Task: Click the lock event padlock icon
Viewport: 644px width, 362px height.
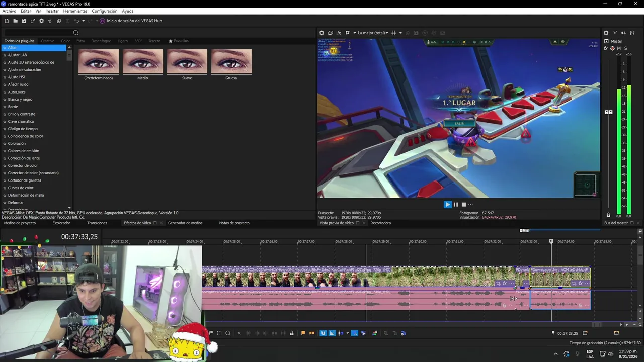Action: [291, 333]
